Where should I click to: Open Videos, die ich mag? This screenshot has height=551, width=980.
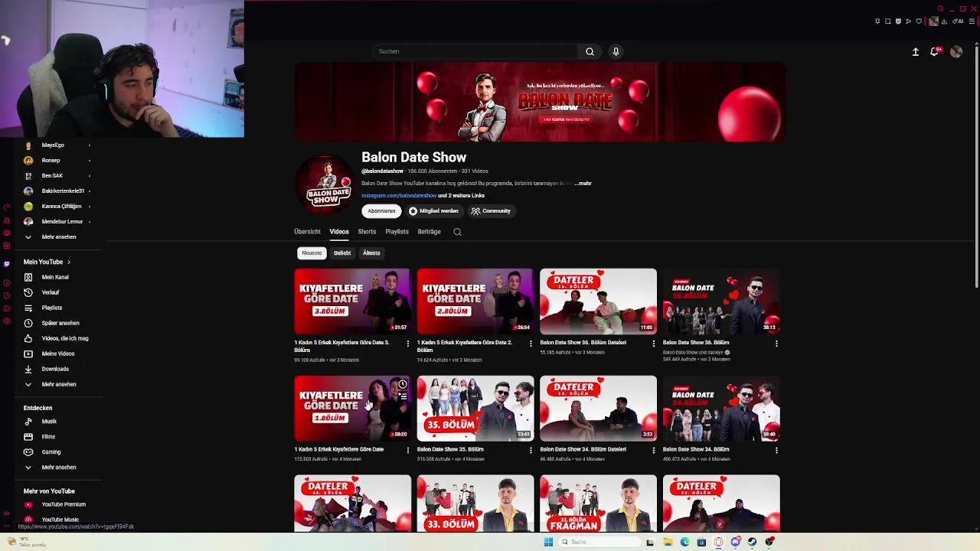(x=57, y=338)
